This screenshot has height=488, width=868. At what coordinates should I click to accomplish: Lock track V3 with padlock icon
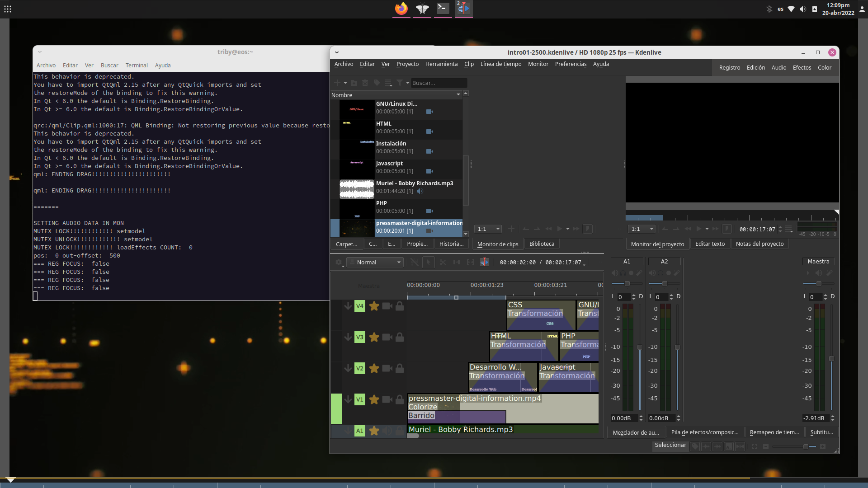pos(400,337)
